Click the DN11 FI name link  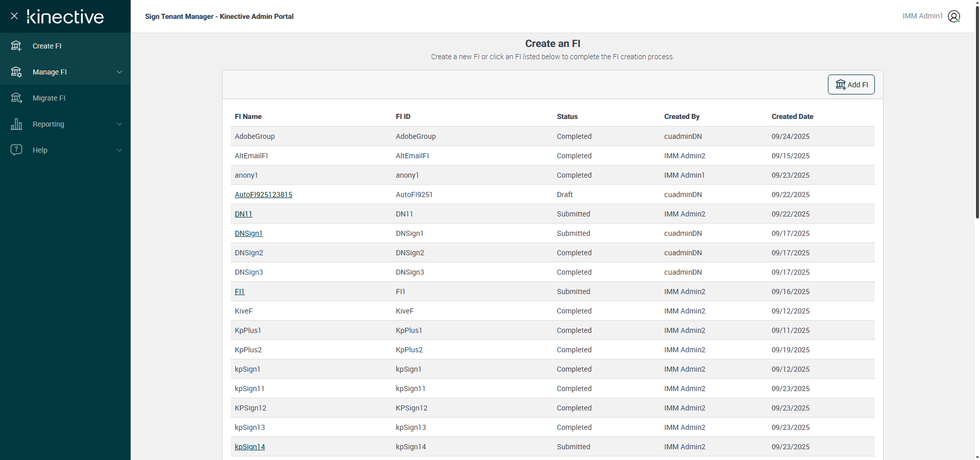pos(243,214)
